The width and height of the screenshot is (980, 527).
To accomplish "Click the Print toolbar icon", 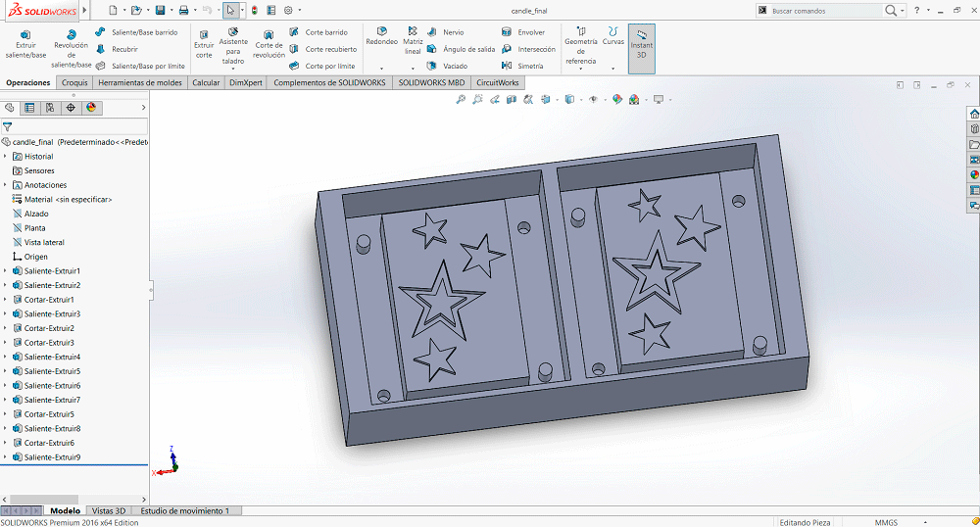I will coord(184,10).
